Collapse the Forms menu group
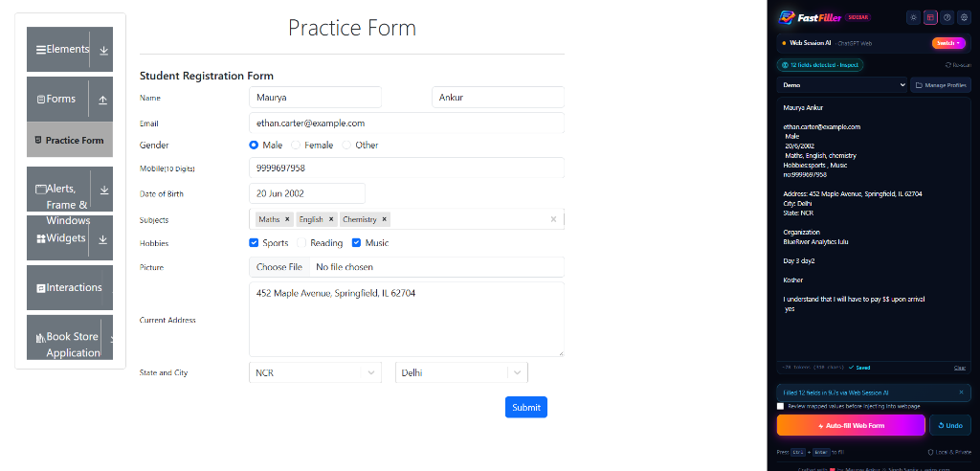 (69, 99)
